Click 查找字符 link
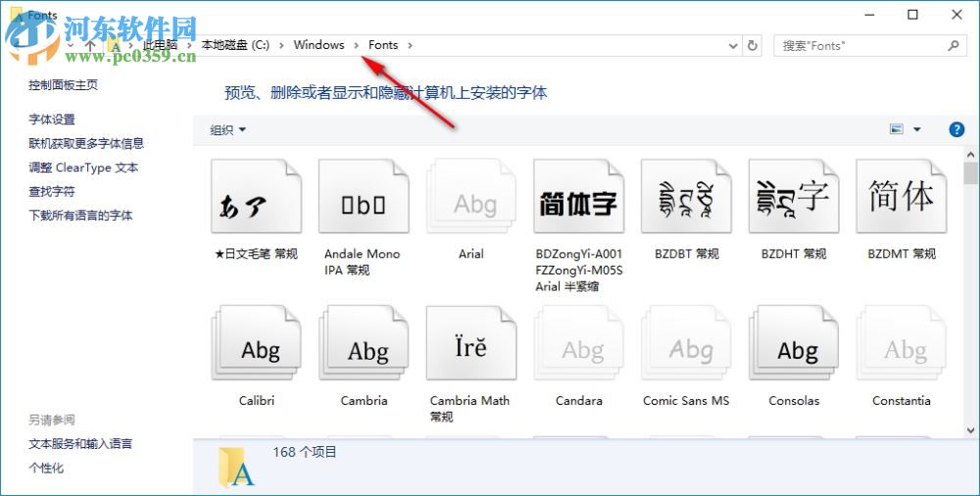The height and width of the screenshot is (496, 980). [52, 191]
